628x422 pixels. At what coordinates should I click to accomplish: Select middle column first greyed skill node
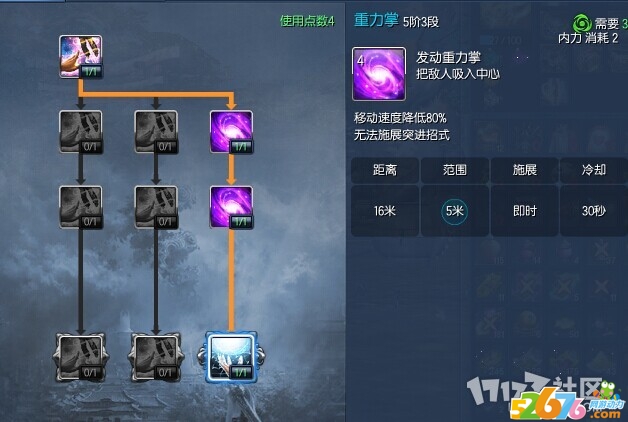[156, 132]
